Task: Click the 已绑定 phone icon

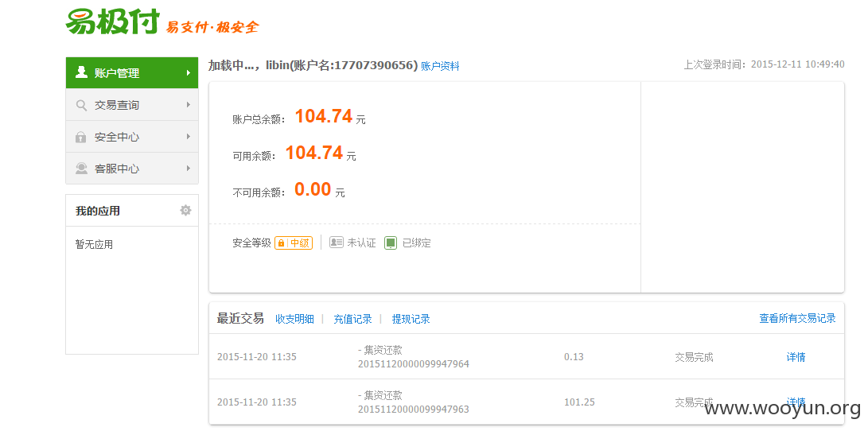Action: click(x=391, y=243)
